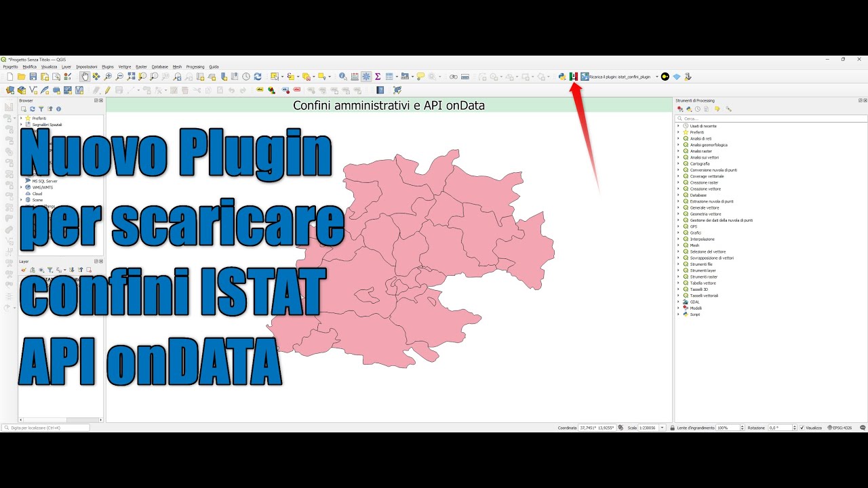Select Geometria vettore in toolbox

click(705, 214)
